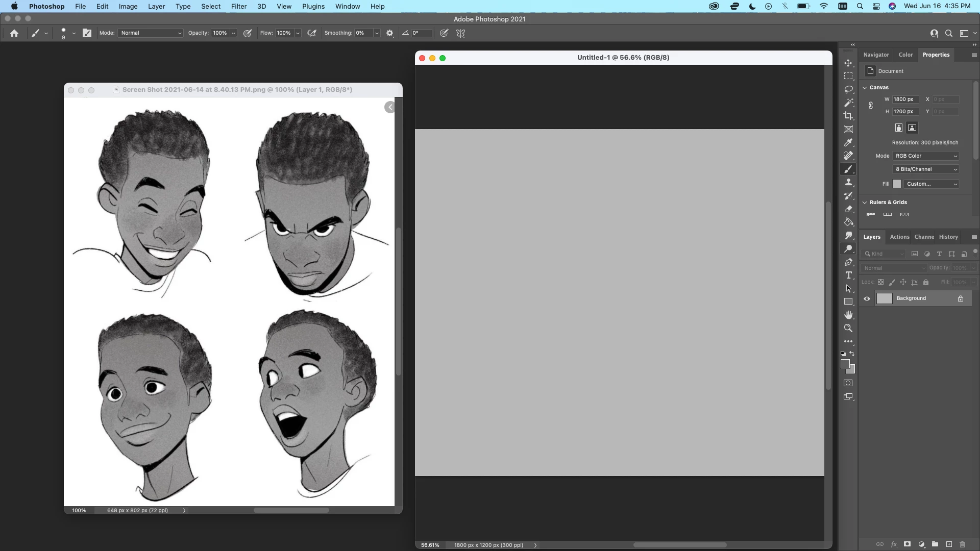Open the brush Mode dropdown set to Normal
Viewport: 980px width, 551px height.
tap(151, 33)
